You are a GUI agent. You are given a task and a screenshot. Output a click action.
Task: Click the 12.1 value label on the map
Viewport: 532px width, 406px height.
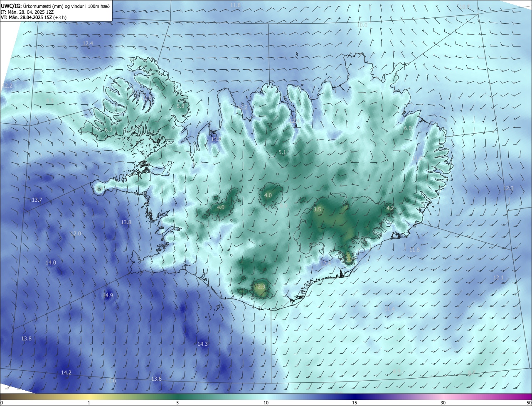(498, 277)
